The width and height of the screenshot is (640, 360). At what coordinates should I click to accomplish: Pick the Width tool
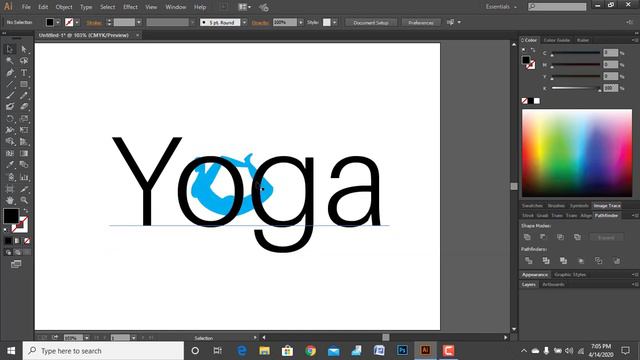pos(10,130)
